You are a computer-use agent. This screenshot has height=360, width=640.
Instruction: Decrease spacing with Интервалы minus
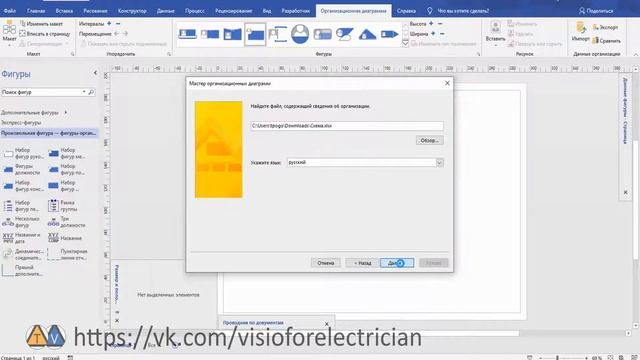tap(118, 24)
